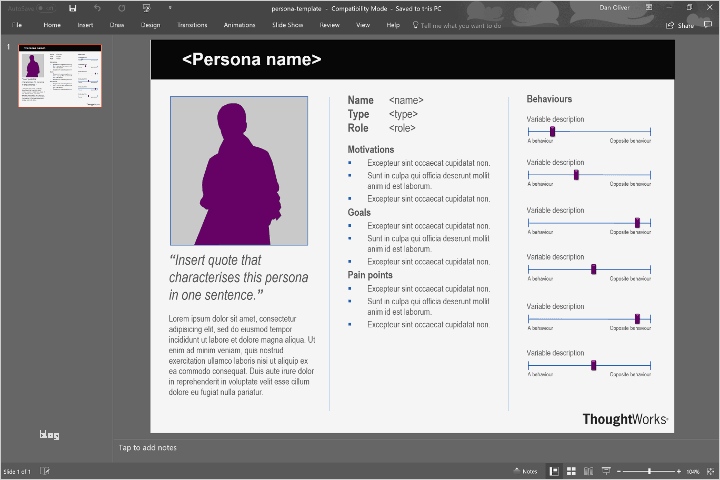Start presentation from beginning icon

tap(146, 8)
